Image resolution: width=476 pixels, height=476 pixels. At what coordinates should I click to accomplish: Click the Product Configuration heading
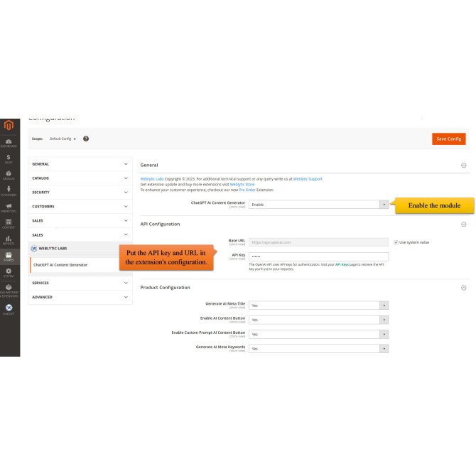[165, 288]
